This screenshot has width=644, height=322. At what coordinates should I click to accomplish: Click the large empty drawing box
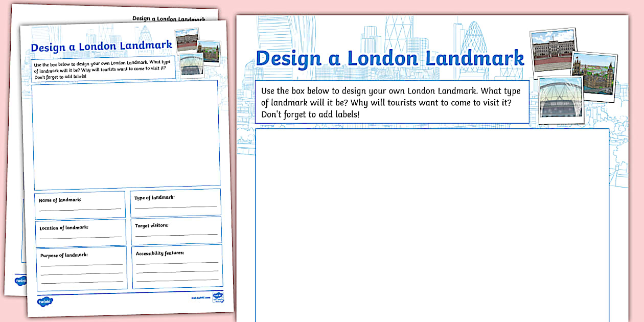click(x=431, y=225)
